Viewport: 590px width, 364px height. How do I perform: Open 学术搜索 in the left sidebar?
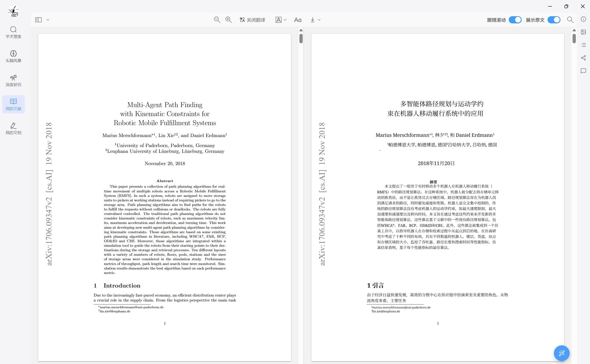pyautogui.click(x=14, y=32)
